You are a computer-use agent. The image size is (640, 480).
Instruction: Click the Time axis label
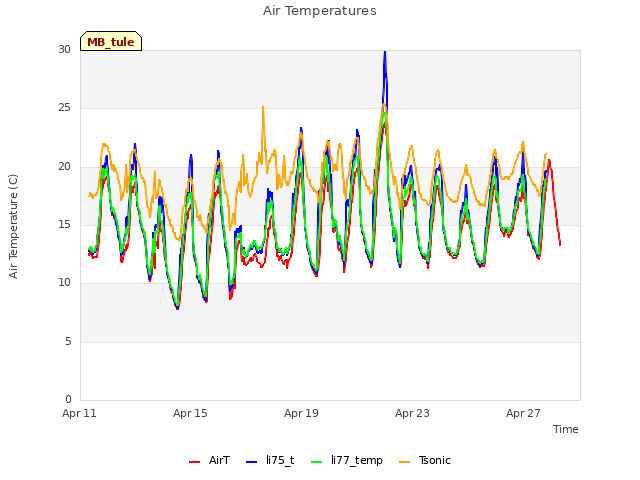click(x=565, y=429)
